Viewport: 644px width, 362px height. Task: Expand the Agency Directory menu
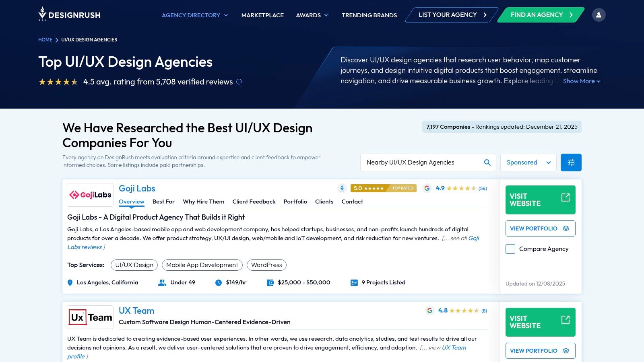tap(195, 15)
